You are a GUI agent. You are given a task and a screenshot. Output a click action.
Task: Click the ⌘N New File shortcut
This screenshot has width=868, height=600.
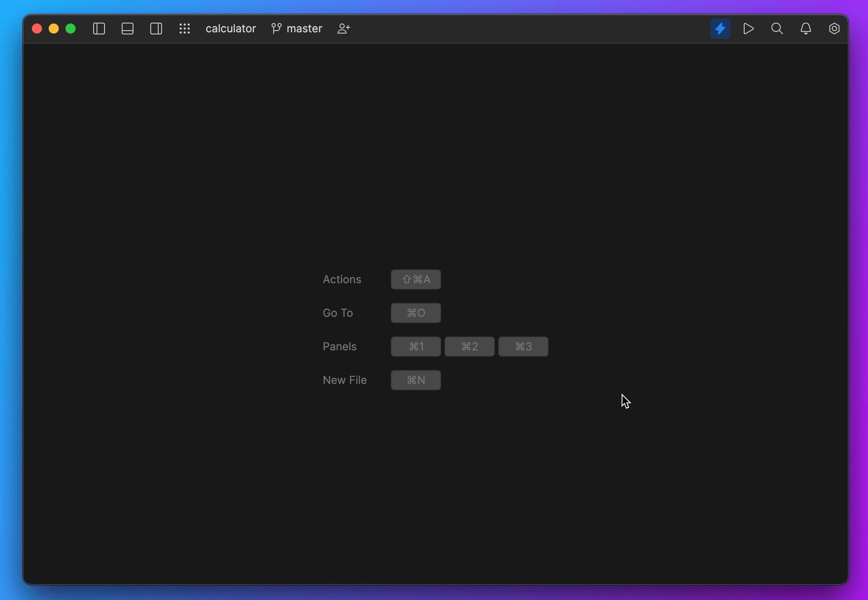416,380
